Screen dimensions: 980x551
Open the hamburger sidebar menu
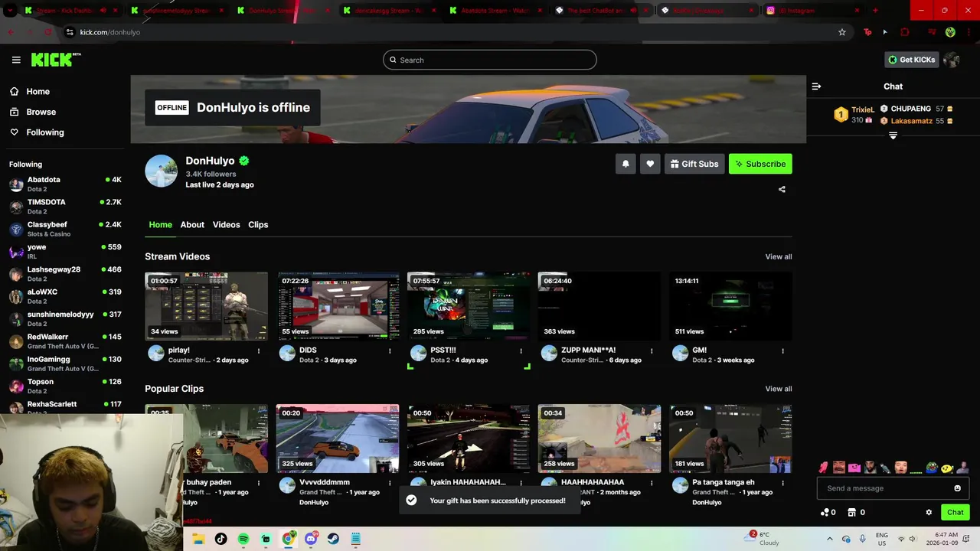pos(16,60)
